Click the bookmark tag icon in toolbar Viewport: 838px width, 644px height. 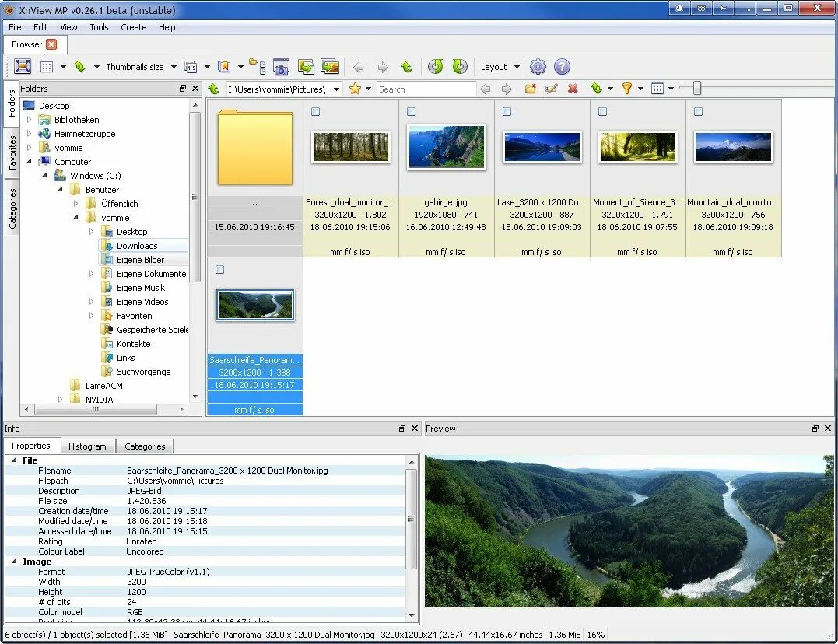click(224, 67)
